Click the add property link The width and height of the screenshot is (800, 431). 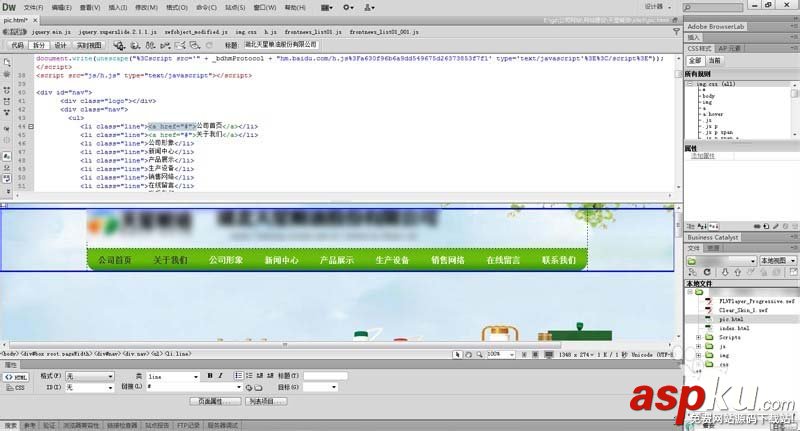pos(703,156)
